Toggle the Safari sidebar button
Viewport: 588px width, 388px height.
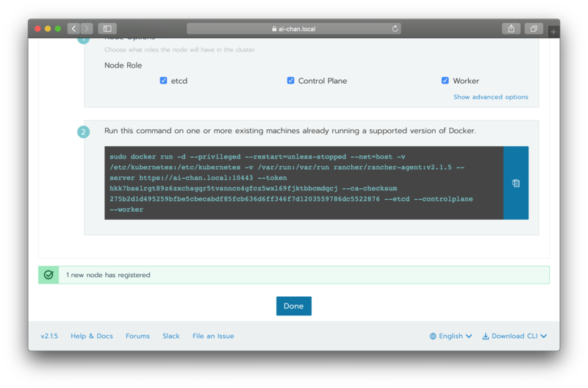pos(107,29)
